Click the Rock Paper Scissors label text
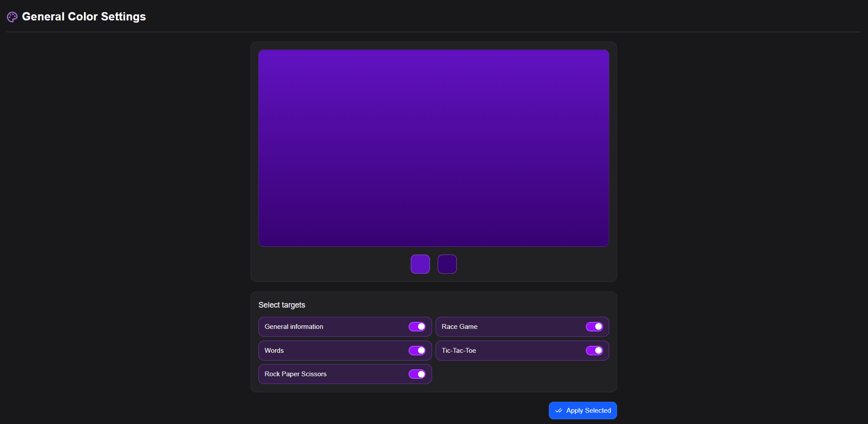This screenshot has width=868, height=424. point(295,374)
